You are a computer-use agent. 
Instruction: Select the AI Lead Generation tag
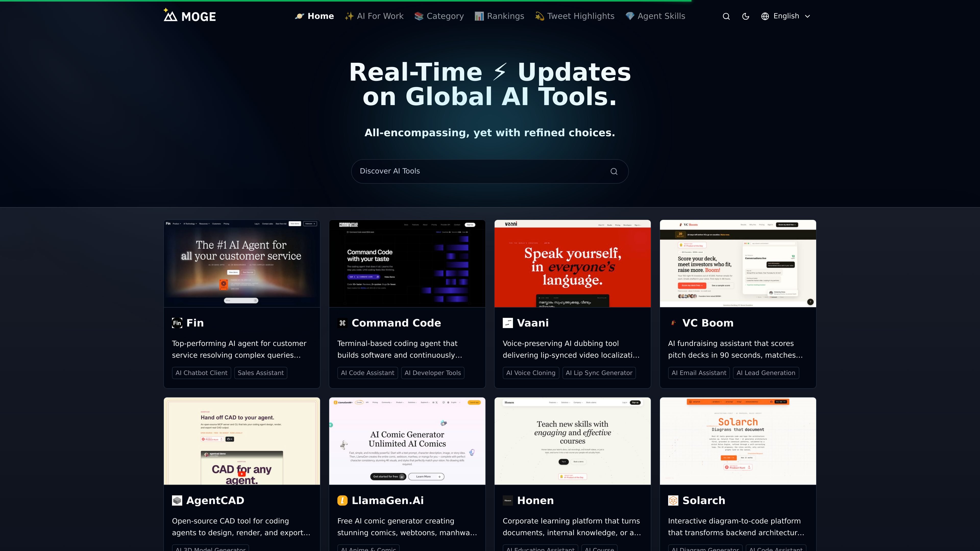(x=766, y=373)
